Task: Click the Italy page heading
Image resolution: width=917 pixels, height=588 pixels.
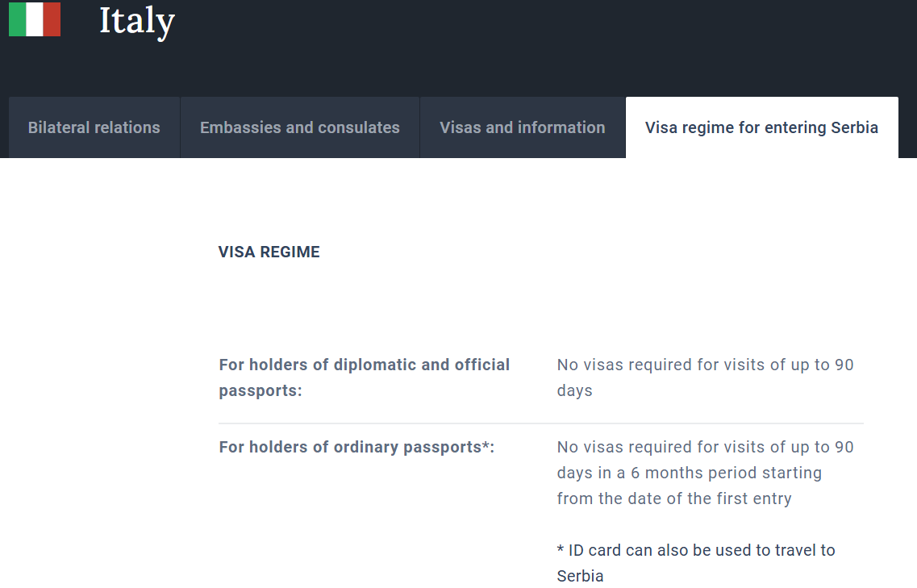Action: (136, 21)
